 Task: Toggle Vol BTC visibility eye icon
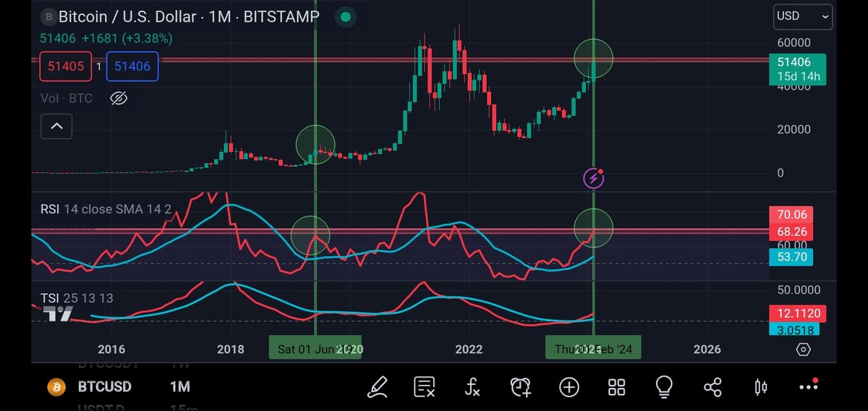119,98
